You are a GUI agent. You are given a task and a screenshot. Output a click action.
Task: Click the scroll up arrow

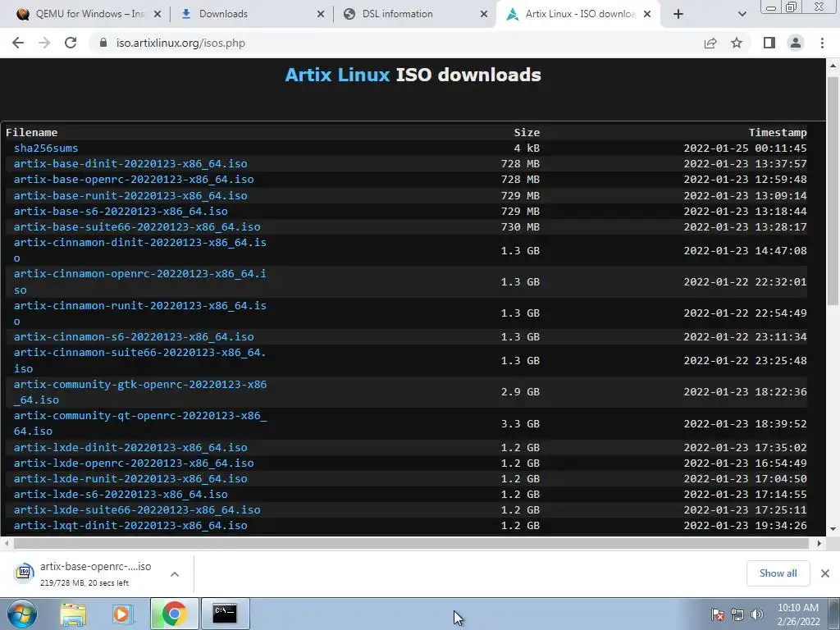pos(833,66)
